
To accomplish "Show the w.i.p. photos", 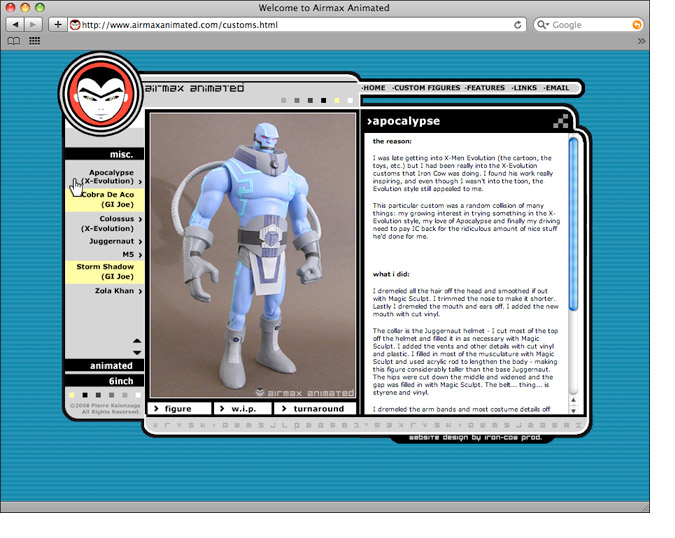I will coord(243,408).
